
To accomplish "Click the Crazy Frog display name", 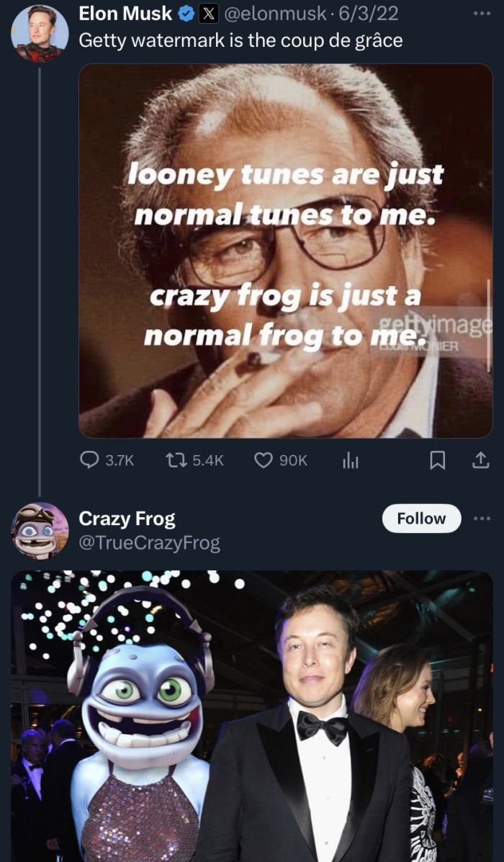I will pos(127,518).
